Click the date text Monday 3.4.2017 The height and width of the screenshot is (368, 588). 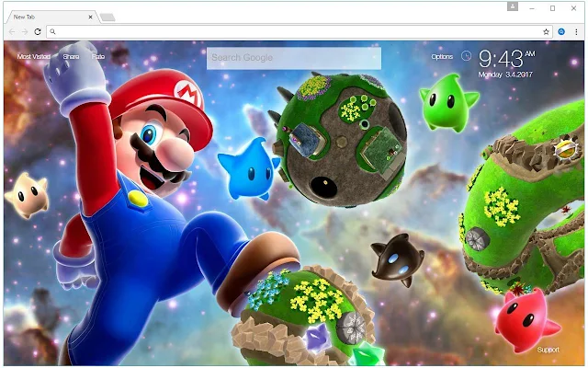505,75
